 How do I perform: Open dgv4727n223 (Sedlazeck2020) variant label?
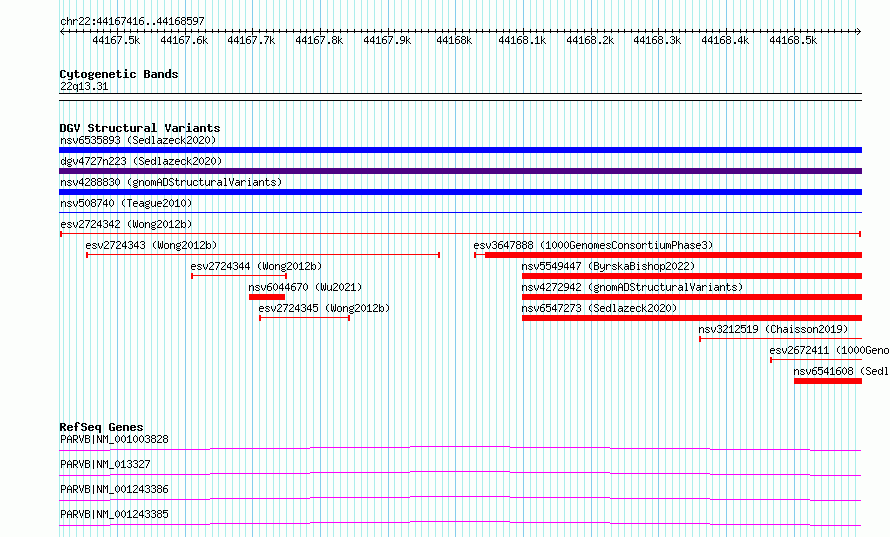[x=141, y=161]
